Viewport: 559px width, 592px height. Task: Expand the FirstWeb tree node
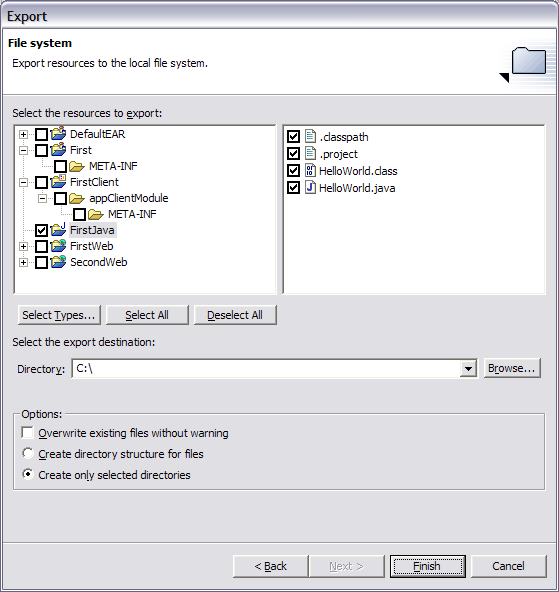click(23, 246)
